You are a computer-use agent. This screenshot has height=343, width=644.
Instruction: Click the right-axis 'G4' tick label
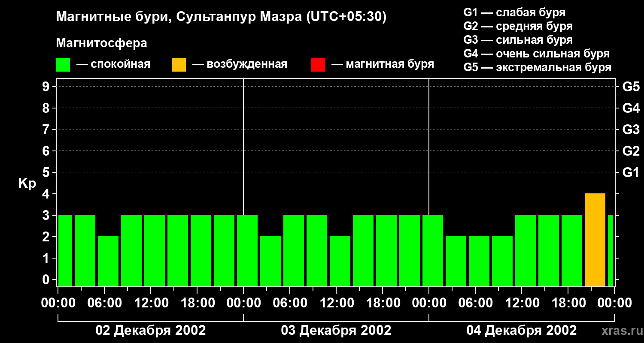[631, 108]
